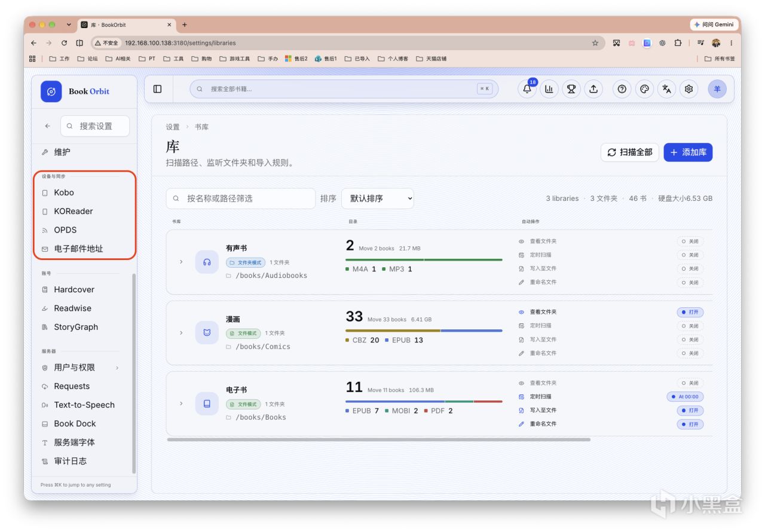
Task: Expand the 电子书 library row
Action: pos(181,403)
